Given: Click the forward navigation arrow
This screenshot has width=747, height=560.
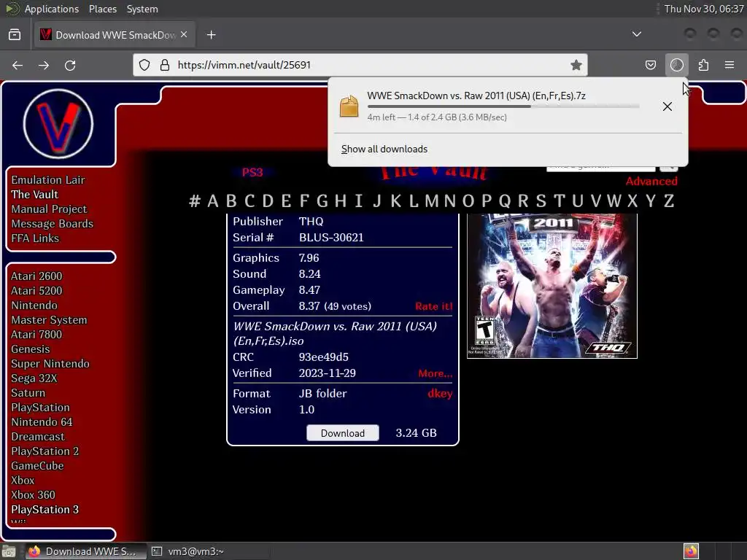Looking at the screenshot, I should (44, 65).
